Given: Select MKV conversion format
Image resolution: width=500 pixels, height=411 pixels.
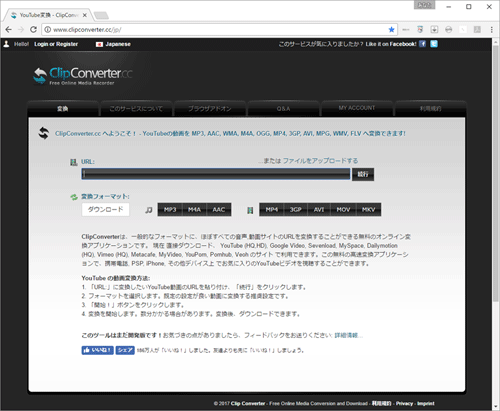Looking at the screenshot, I should coord(368,210).
